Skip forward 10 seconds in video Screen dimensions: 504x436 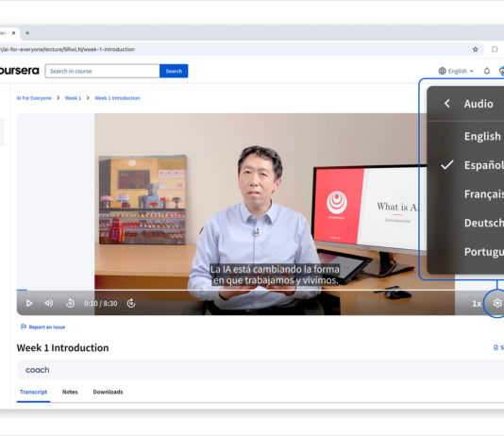click(x=131, y=303)
